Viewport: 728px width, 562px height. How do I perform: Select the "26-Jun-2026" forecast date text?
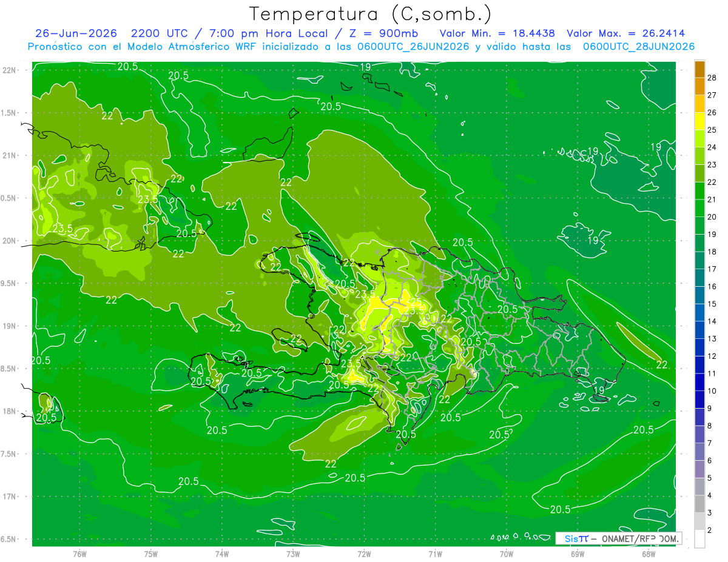click(76, 33)
